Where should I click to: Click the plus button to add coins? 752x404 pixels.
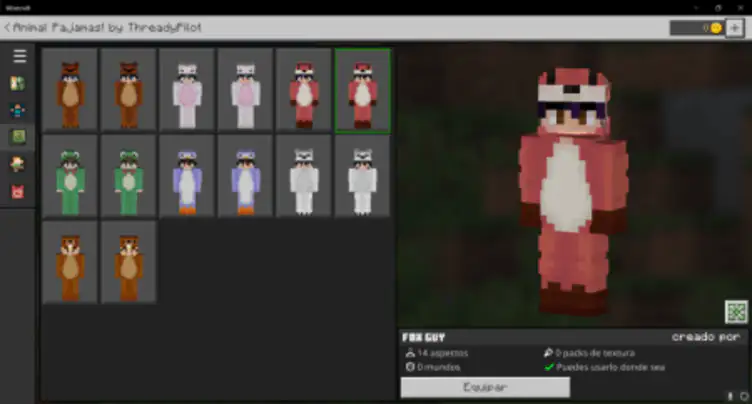pyautogui.click(x=734, y=28)
